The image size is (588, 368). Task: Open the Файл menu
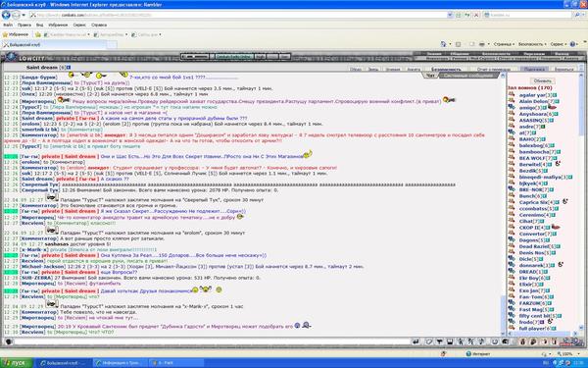point(8,25)
